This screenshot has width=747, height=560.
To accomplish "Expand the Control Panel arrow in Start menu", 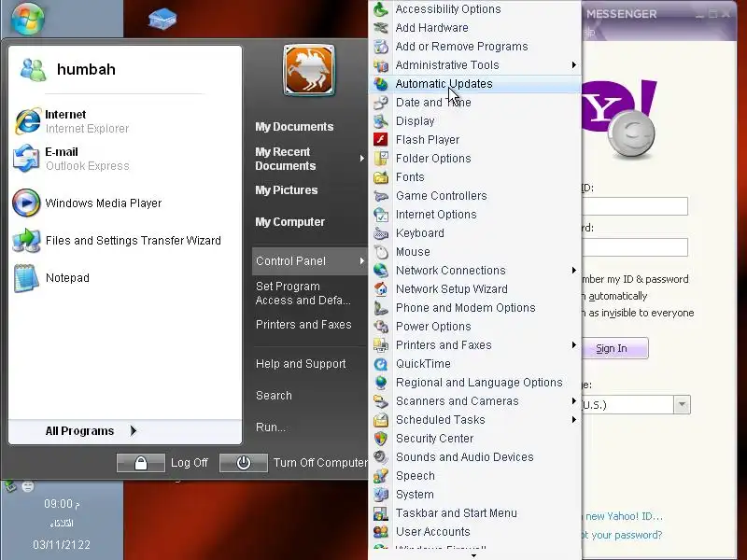I will (x=362, y=261).
